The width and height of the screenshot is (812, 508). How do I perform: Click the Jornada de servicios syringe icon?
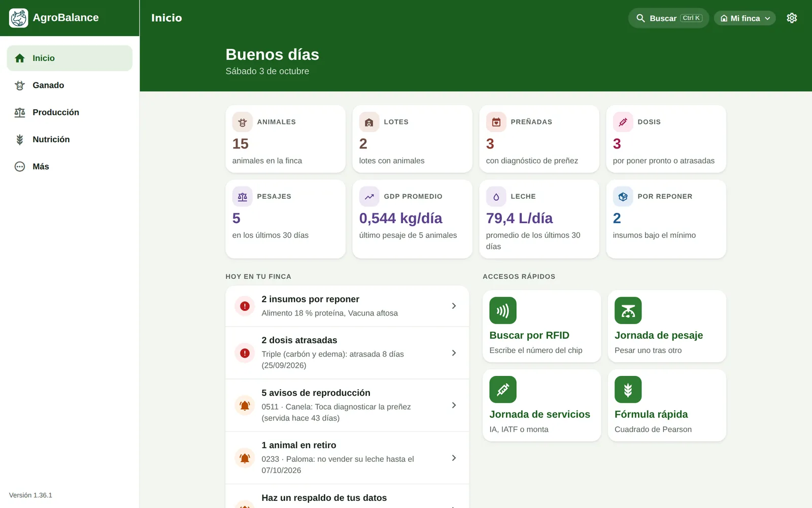click(503, 390)
